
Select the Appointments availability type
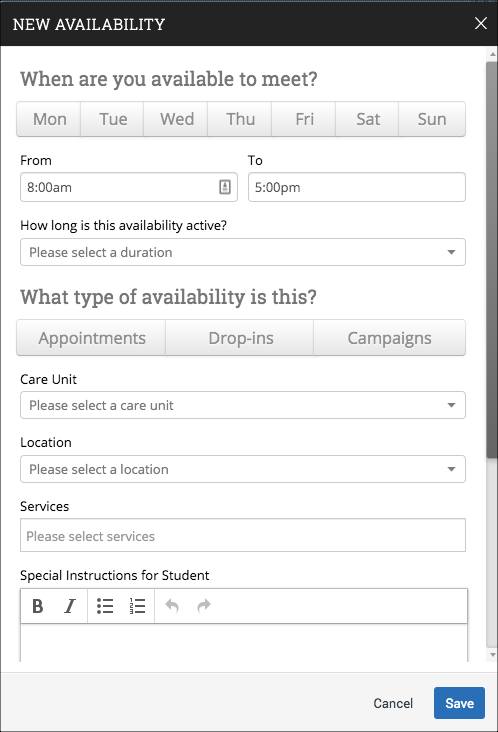[91, 338]
